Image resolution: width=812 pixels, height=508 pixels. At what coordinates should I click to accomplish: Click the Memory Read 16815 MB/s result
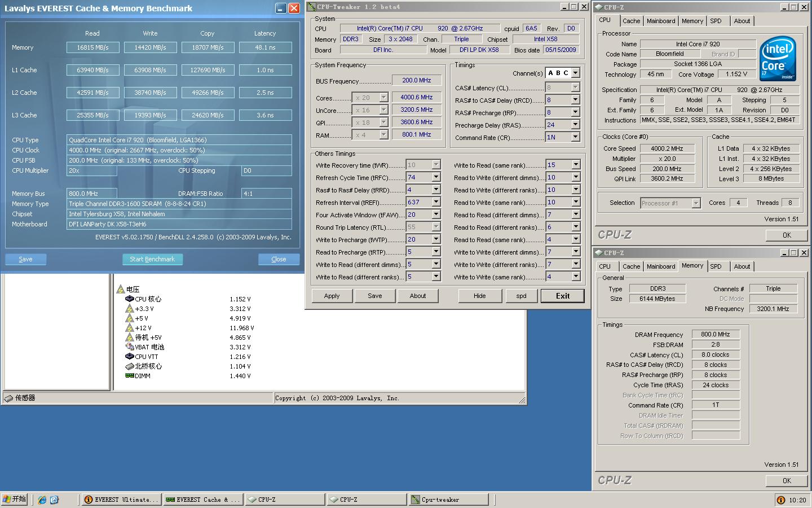pyautogui.click(x=92, y=47)
